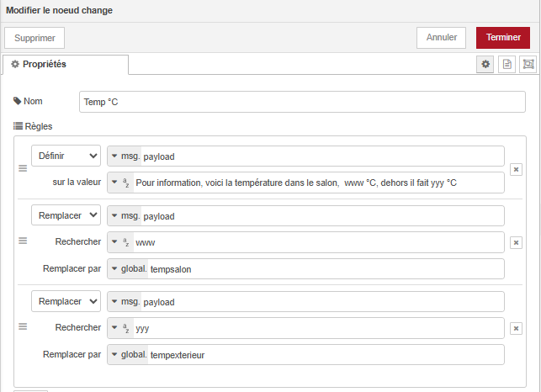Screen dimensions: 541x392
Task: Delete the Définir rule with its x
Action: [x=516, y=169]
